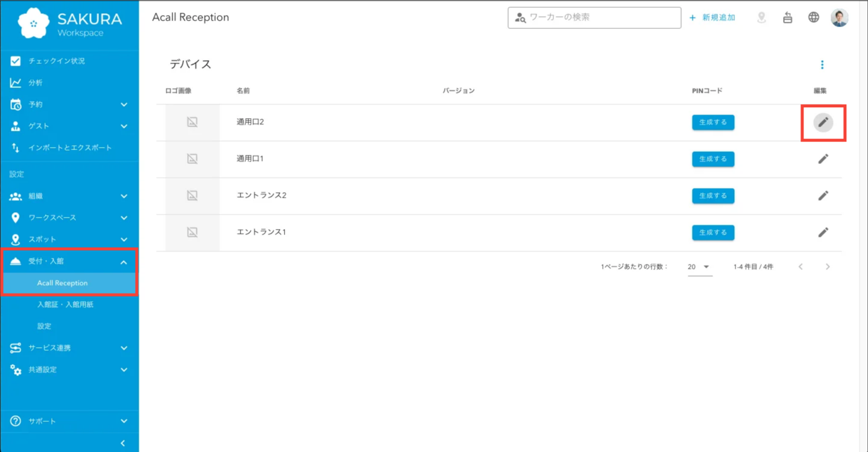Viewport: 868px width, 452px height.
Task: Click the device name エントランス2
Action: click(x=262, y=196)
